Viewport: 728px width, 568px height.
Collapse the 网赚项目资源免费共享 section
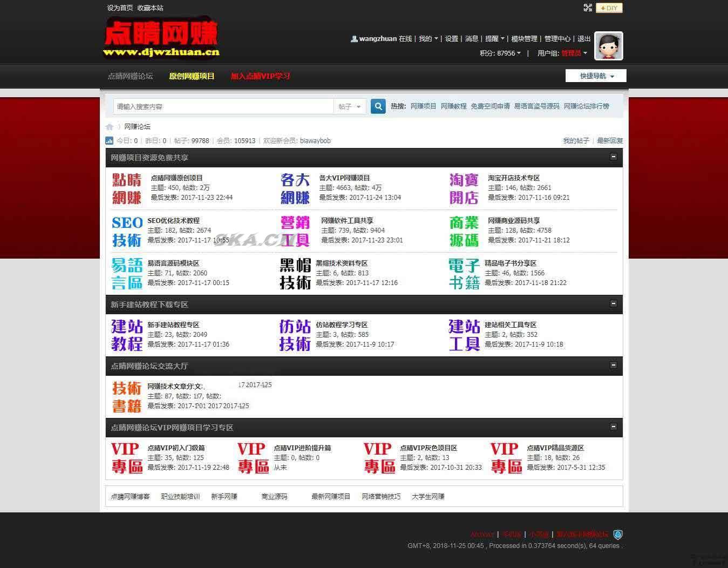click(614, 157)
